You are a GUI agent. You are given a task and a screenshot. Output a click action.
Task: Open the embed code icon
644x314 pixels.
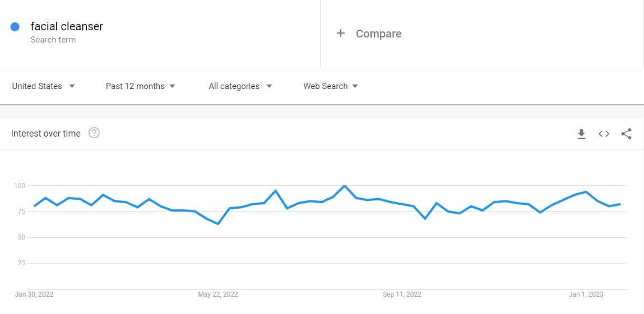pyautogui.click(x=604, y=134)
